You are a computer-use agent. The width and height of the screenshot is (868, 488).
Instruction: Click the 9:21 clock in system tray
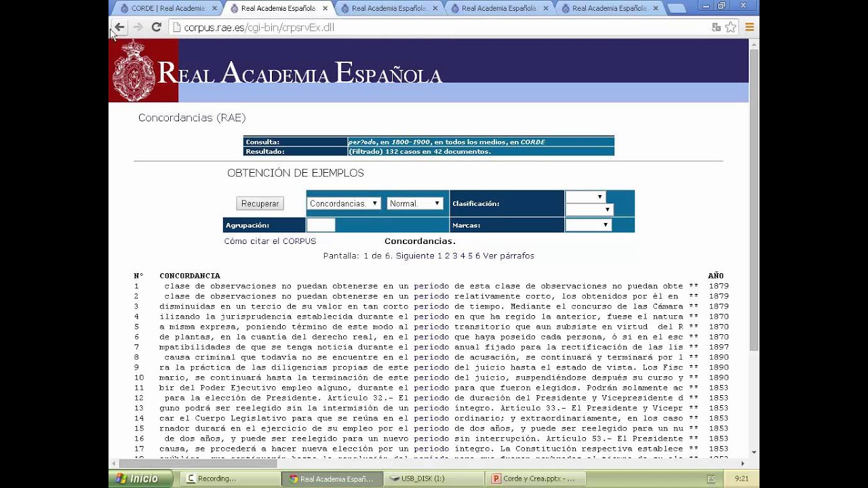point(742,479)
